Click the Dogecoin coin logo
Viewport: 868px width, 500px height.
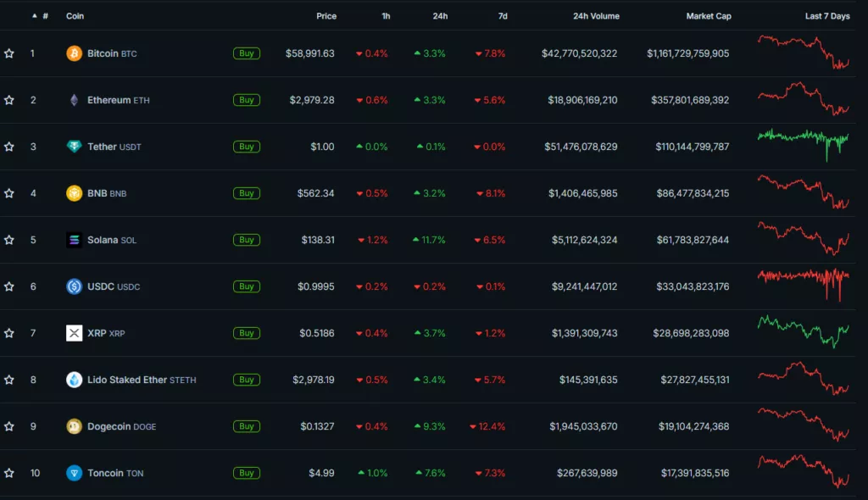click(x=75, y=425)
